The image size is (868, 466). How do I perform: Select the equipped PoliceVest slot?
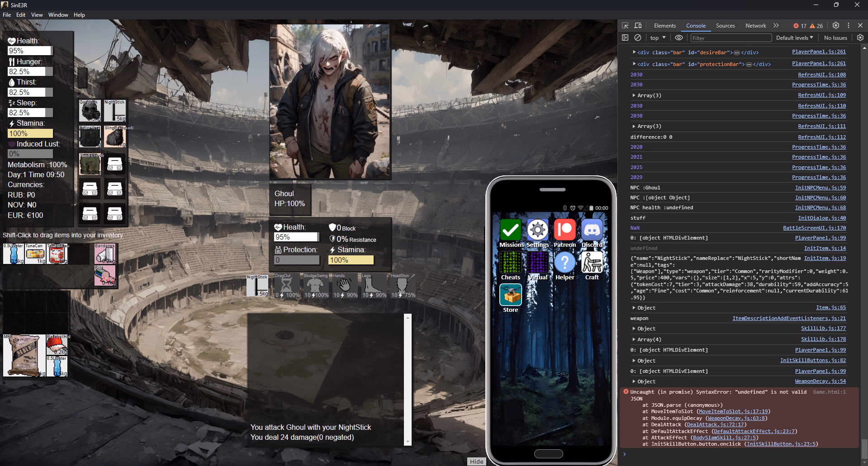[x=90, y=137]
